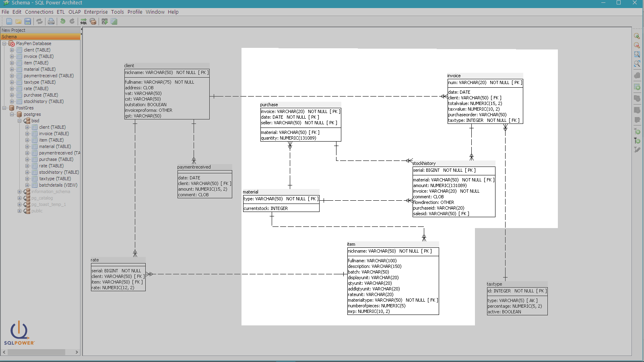
Task: Collapse the PostGres connection node
Action: coord(4,108)
